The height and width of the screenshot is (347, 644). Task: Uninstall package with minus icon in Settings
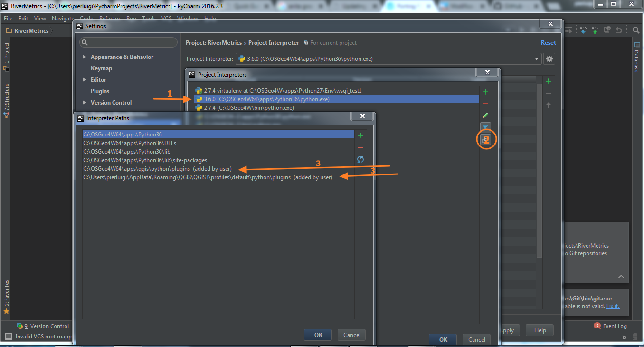[x=549, y=93]
